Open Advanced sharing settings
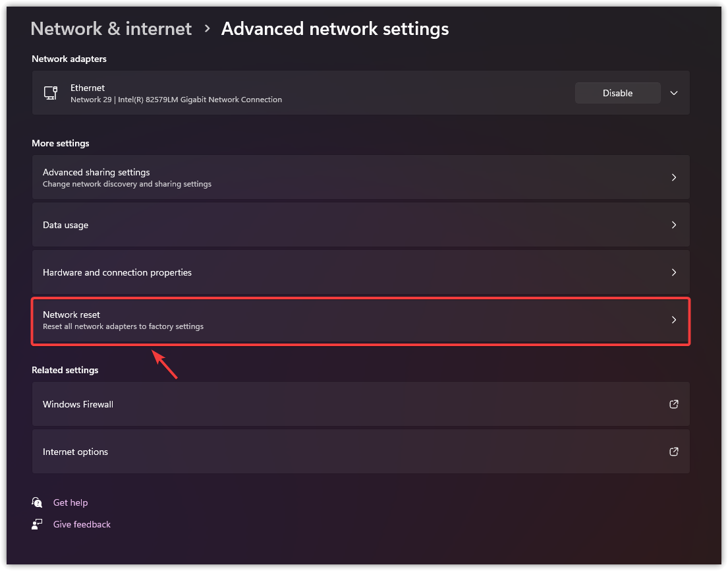This screenshot has width=728, height=571. (96, 173)
